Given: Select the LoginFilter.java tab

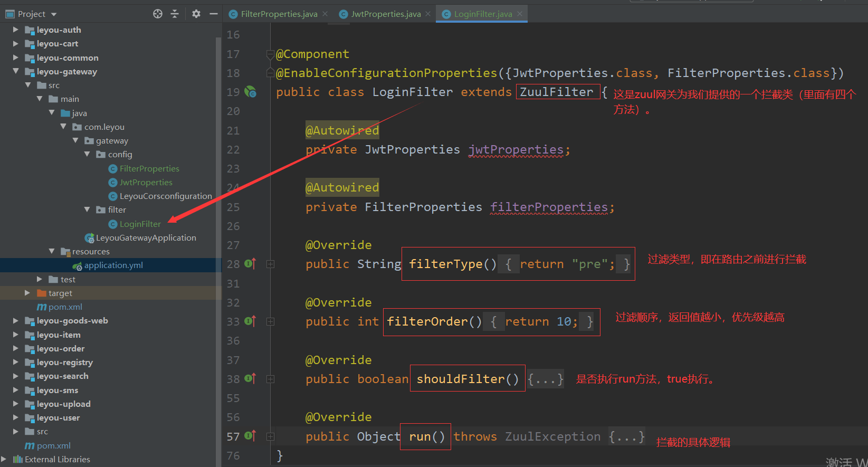Looking at the screenshot, I should tap(483, 14).
